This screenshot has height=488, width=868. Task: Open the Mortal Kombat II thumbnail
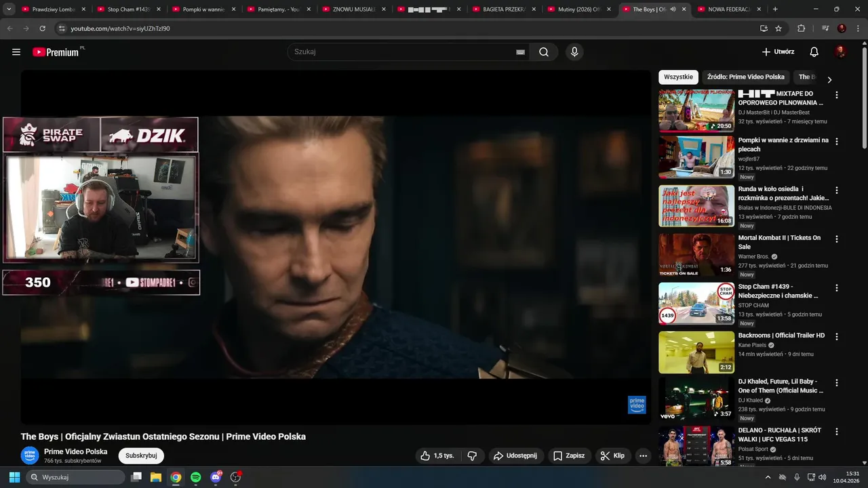[x=696, y=255]
